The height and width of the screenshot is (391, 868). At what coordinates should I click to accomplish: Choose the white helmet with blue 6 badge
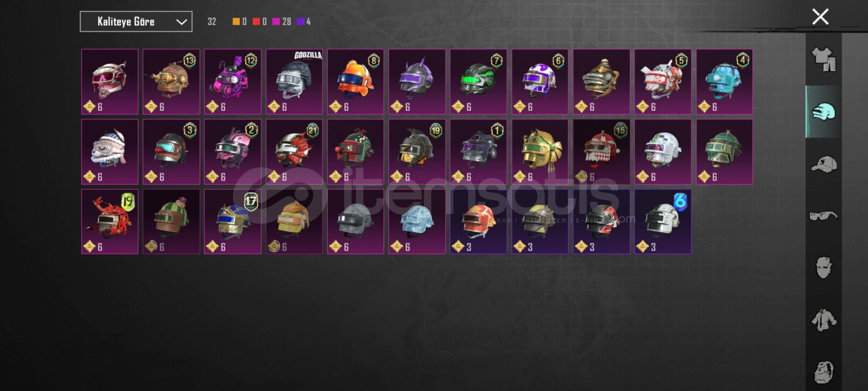[663, 222]
